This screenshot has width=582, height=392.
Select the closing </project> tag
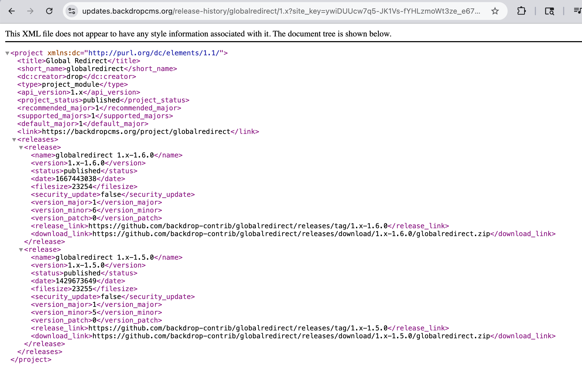click(31, 360)
